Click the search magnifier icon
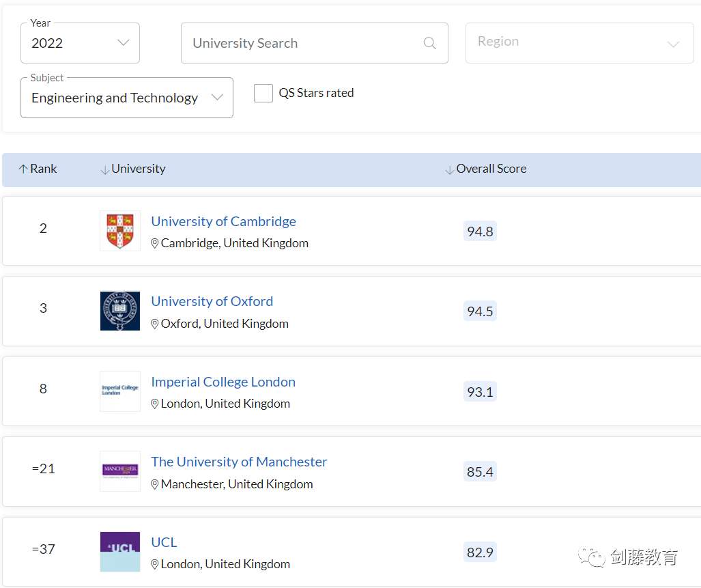The width and height of the screenshot is (701, 588). click(429, 43)
